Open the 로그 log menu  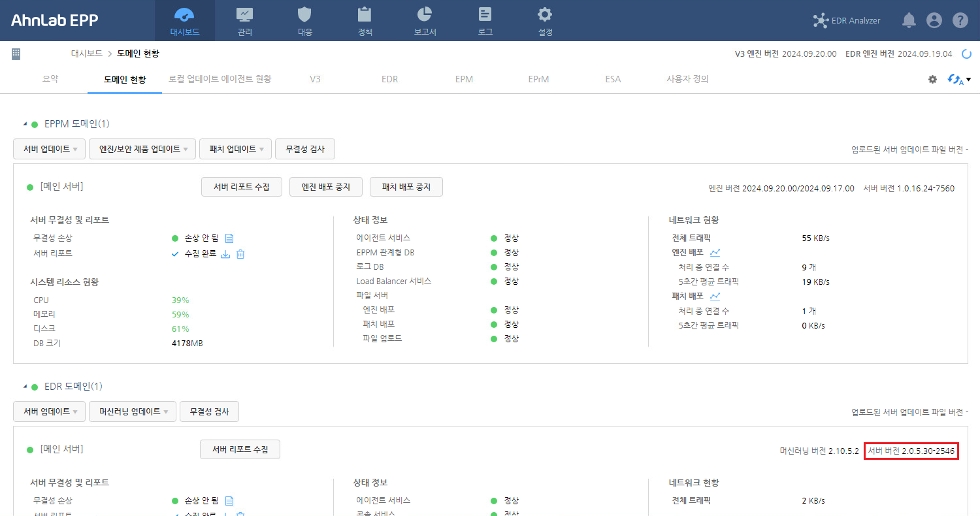click(485, 21)
